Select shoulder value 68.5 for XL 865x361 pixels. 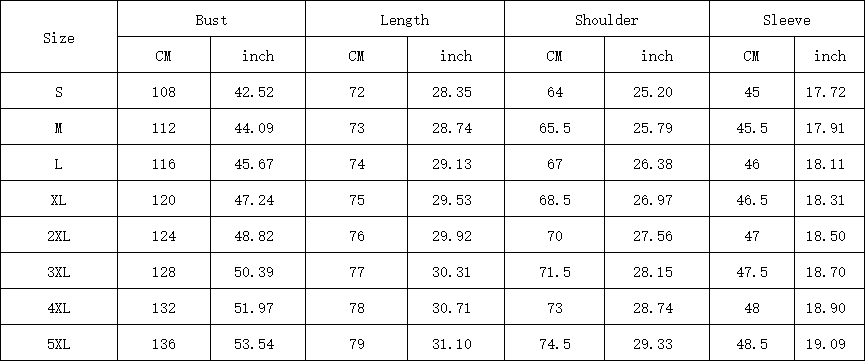554,200
